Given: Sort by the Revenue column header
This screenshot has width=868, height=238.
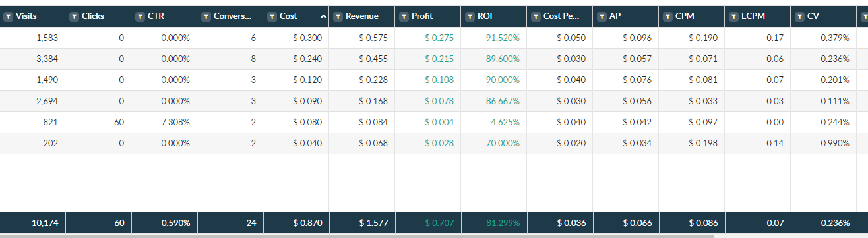Looking at the screenshot, I should tap(362, 16).
